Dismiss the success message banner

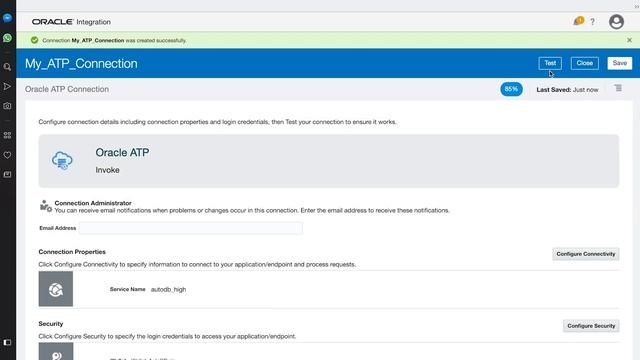[629, 40]
